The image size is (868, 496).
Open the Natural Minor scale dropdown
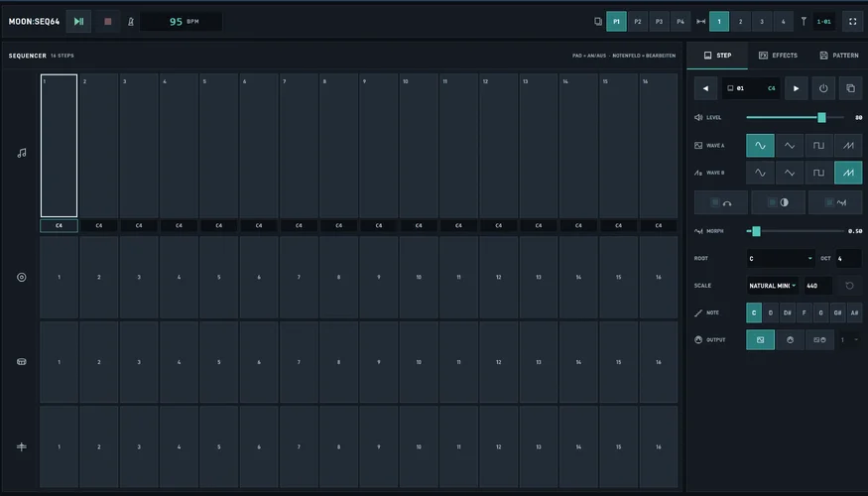pos(772,286)
